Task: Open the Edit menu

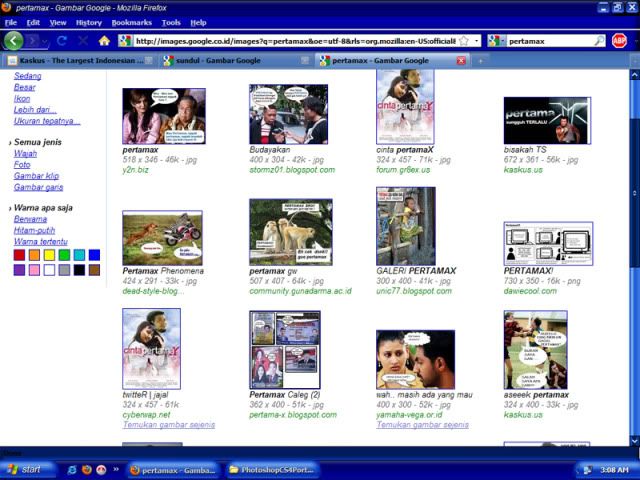Action: pos(33,23)
